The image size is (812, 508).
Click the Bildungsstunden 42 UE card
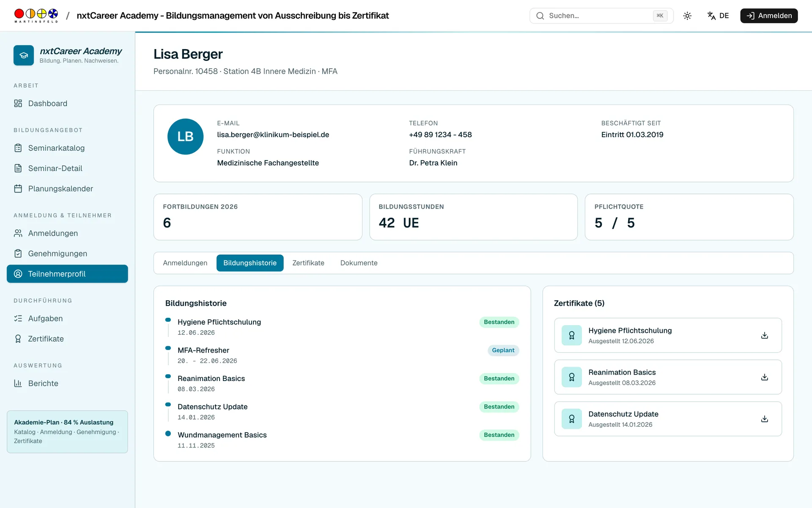pyautogui.click(x=473, y=217)
